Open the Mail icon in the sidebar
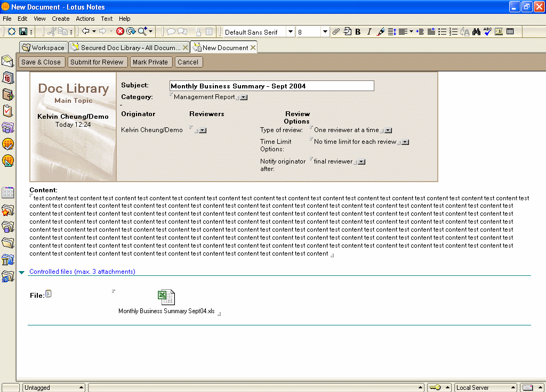 click(8, 61)
